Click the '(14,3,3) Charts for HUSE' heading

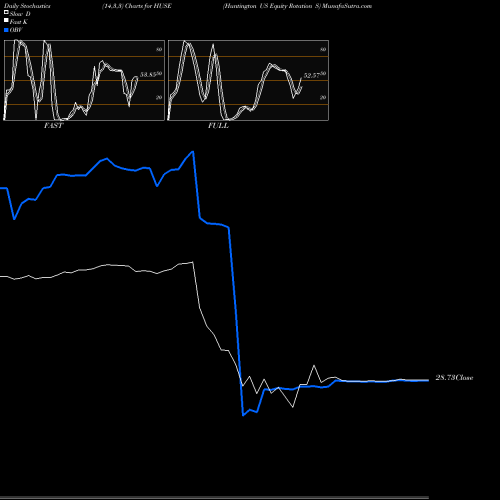(x=137, y=6)
